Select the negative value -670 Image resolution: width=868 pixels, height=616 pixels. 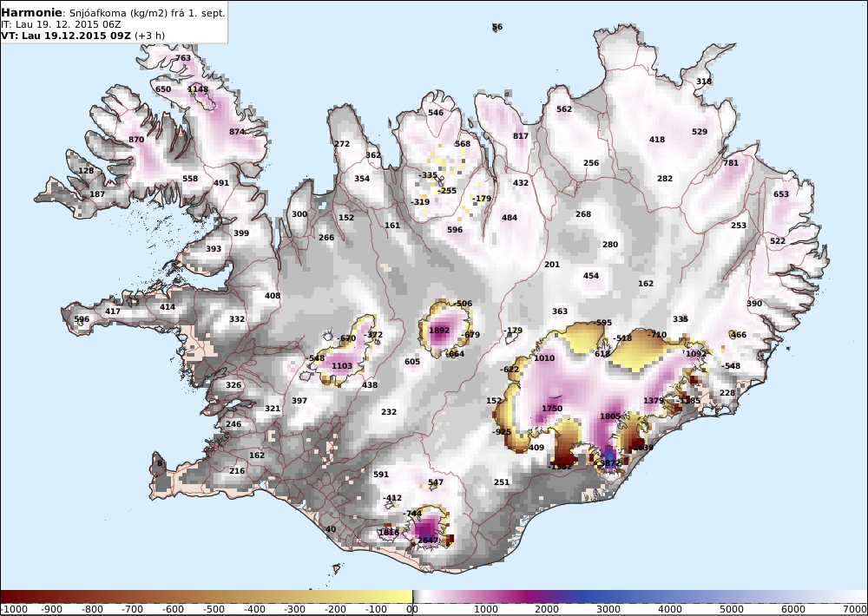pyautogui.click(x=346, y=338)
